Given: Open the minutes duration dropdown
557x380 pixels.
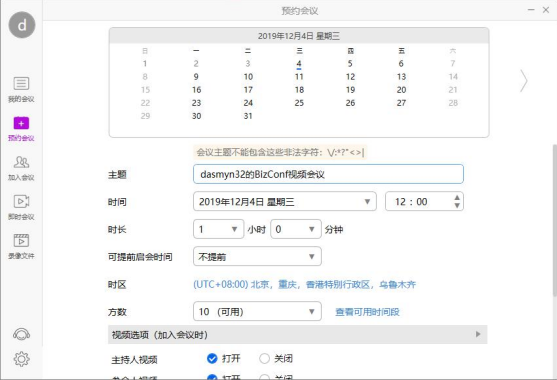Looking at the screenshot, I should pyautogui.click(x=296, y=229).
